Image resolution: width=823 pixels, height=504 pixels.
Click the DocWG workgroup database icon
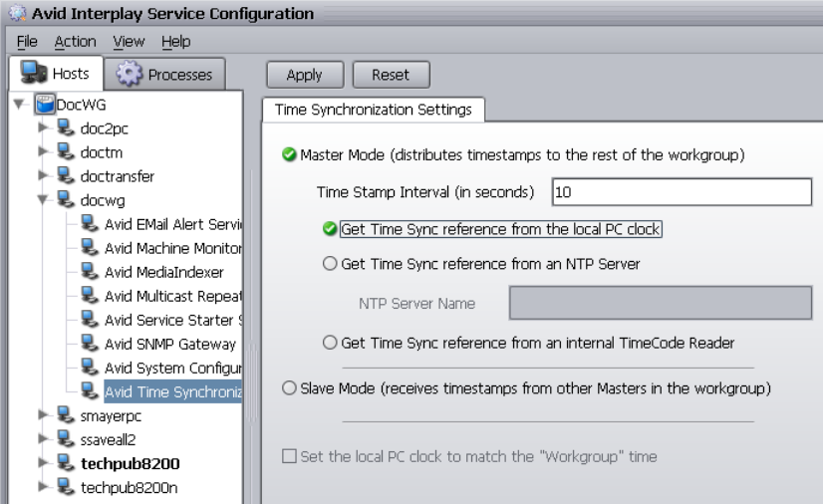pos(43,104)
